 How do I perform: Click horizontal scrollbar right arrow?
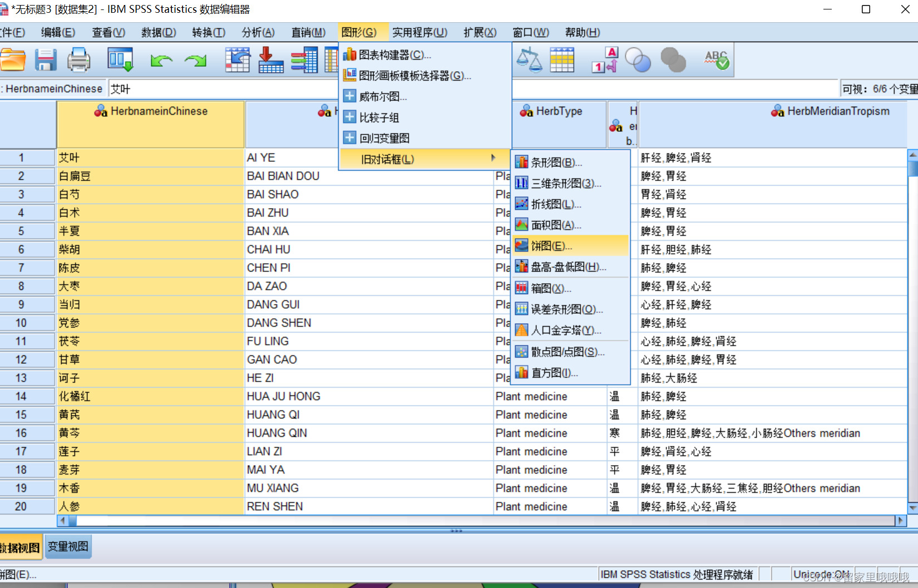(x=900, y=521)
